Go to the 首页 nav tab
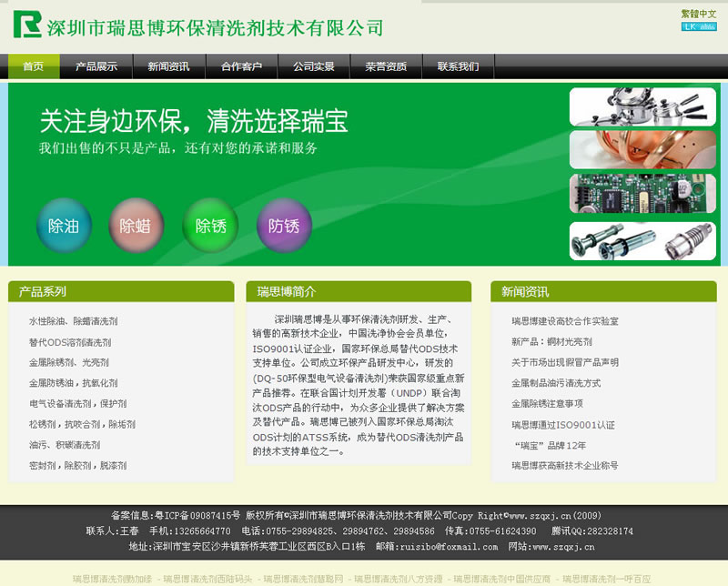 (34, 66)
